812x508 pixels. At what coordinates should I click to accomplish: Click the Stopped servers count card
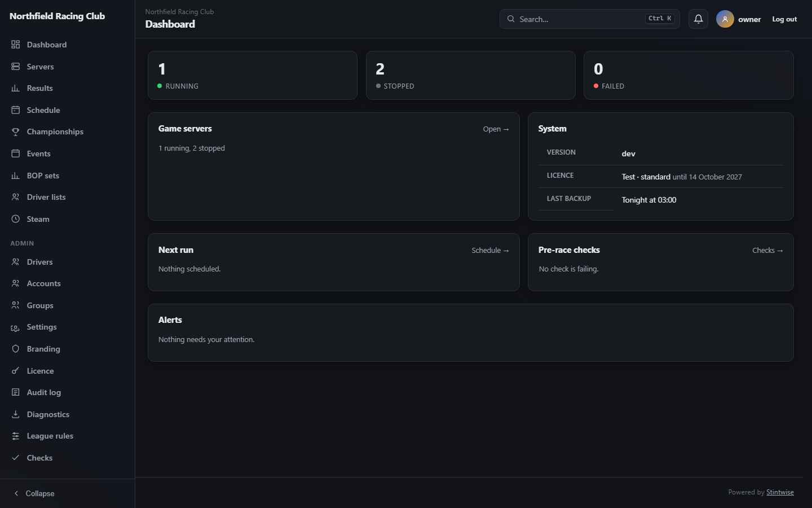coord(471,76)
